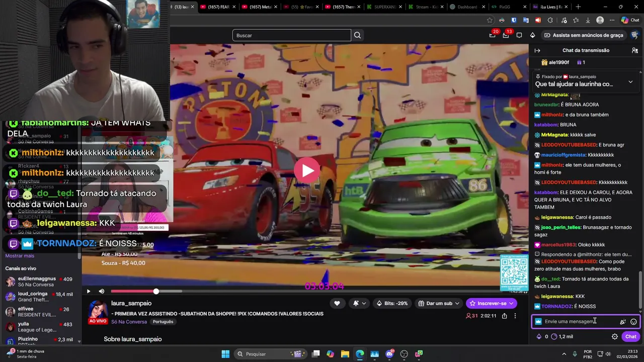Open the chat community users icon
The height and width of the screenshot is (362, 644).
coord(635,50)
